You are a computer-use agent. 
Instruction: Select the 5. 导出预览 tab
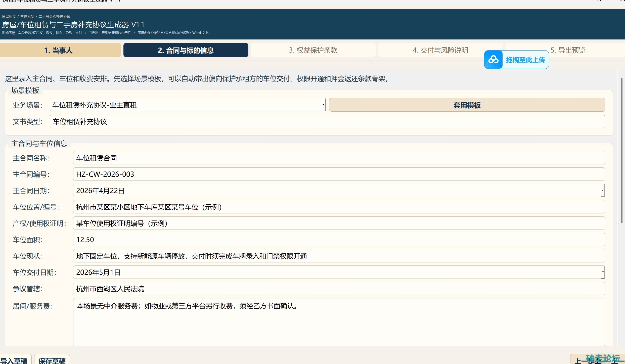(568, 50)
